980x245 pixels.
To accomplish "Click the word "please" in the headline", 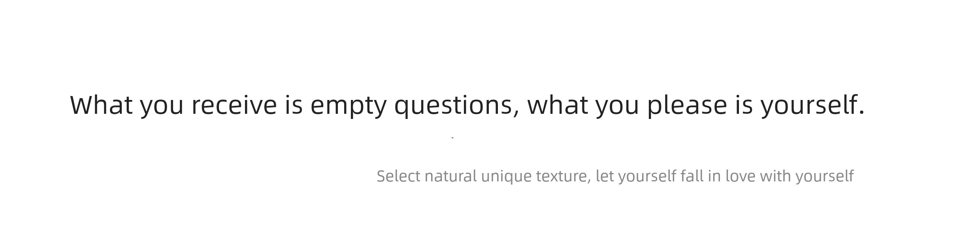I will pyautogui.click(x=687, y=106).
